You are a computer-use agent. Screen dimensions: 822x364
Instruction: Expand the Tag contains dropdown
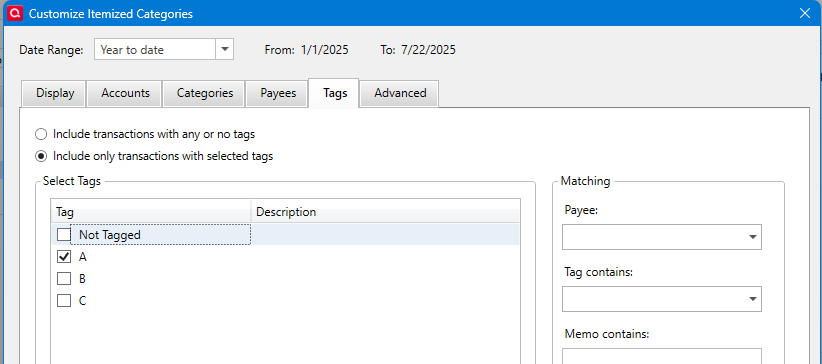(x=753, y=299)
